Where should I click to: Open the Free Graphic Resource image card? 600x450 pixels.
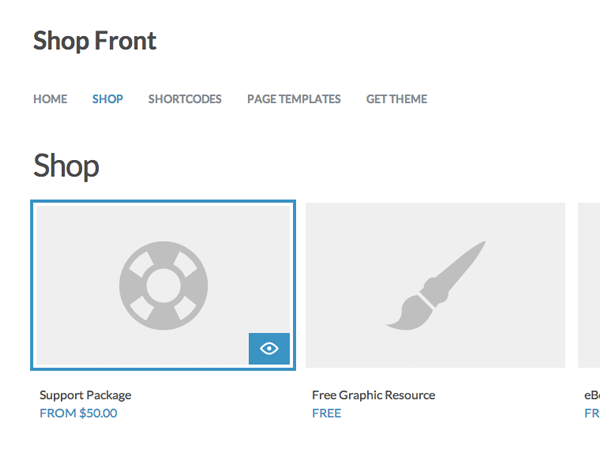[435, 285]
